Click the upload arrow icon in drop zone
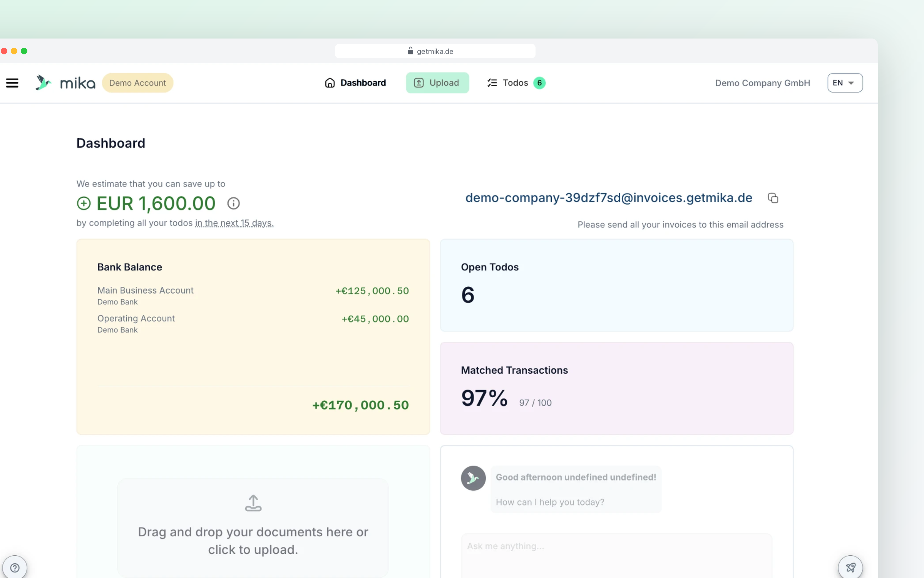 point(253,503)
